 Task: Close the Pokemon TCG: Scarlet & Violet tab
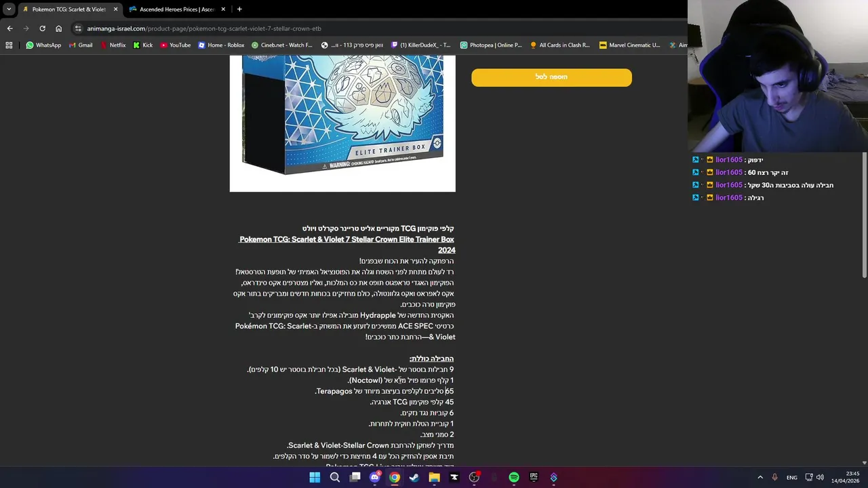tap(115, 9)
